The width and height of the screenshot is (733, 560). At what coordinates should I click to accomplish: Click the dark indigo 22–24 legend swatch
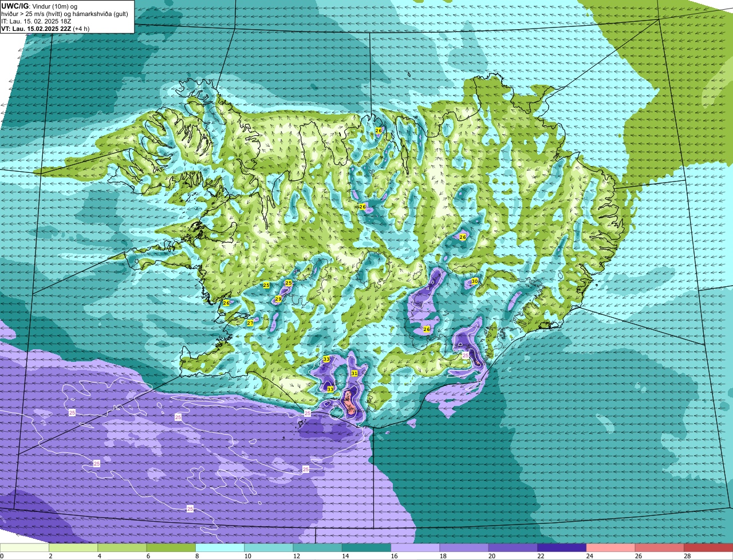tap(562, 547)
